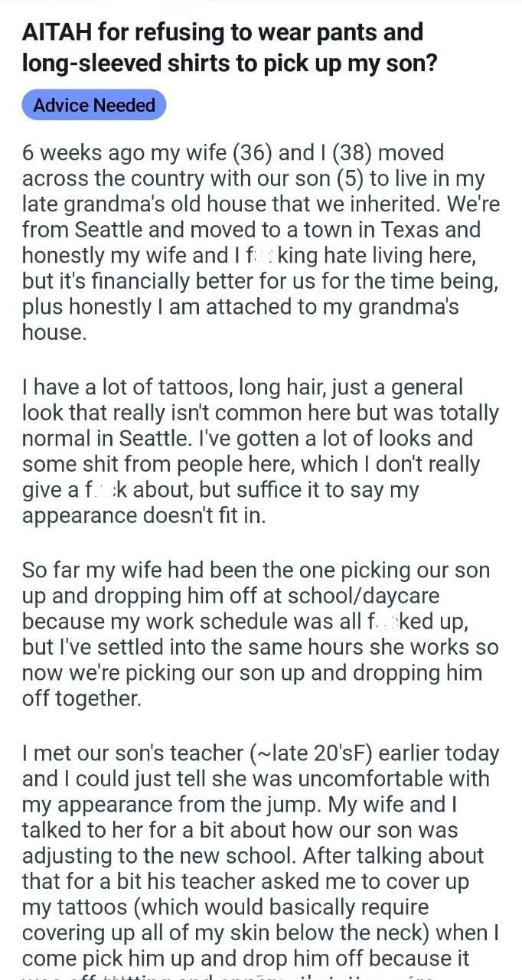522x980 pixels.
Task: Click the words "off together." ending the third paragraph
Action: coord(82,698)
